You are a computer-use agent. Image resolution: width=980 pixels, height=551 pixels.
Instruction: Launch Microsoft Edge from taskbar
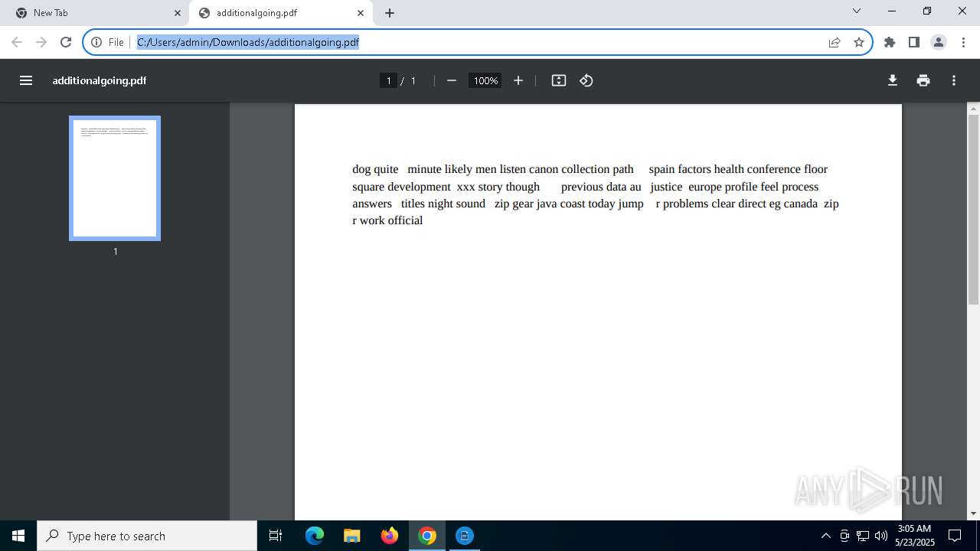coord(315,536)
